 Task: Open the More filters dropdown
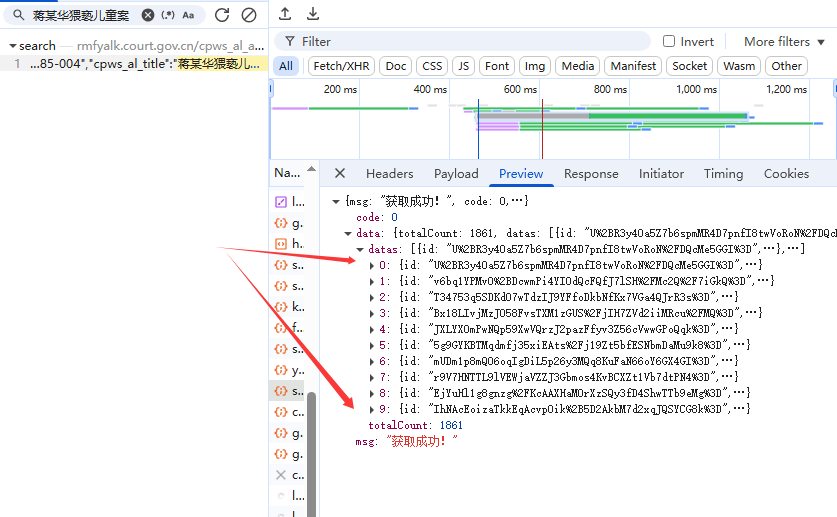click(784, 42)
